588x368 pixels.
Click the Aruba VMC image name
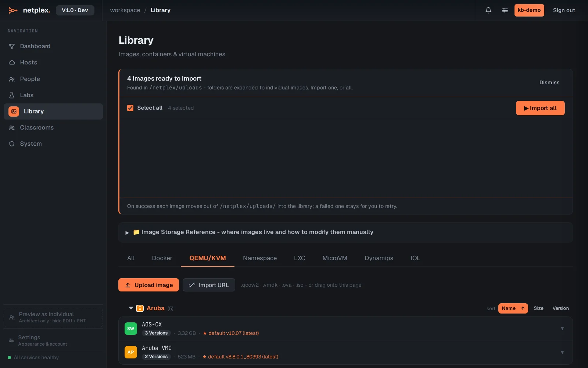point(157,348)
